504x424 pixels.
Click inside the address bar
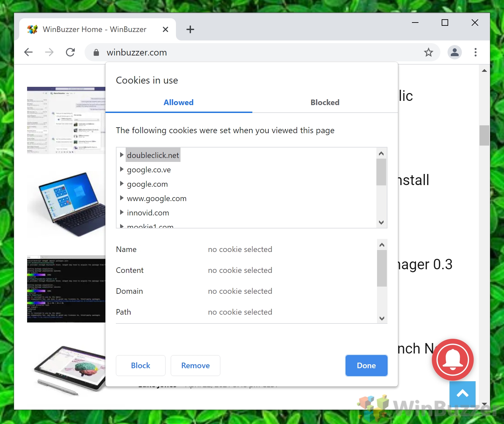228,52
